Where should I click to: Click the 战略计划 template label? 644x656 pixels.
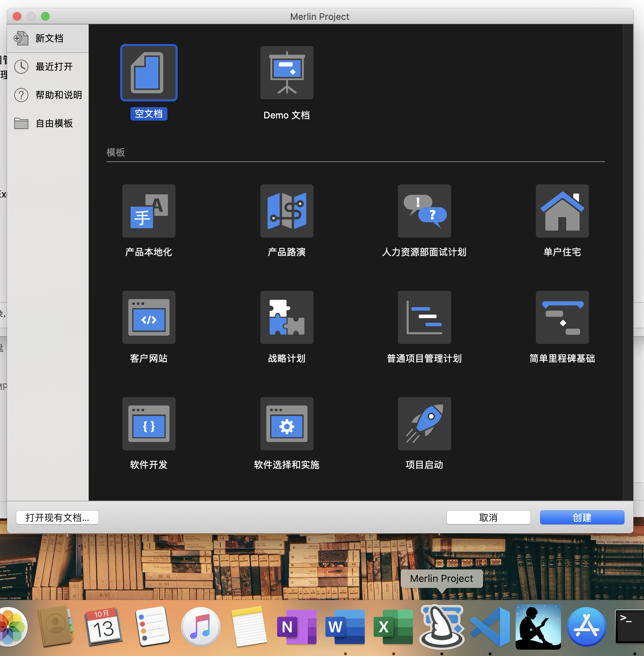click(x=287, y=358)
